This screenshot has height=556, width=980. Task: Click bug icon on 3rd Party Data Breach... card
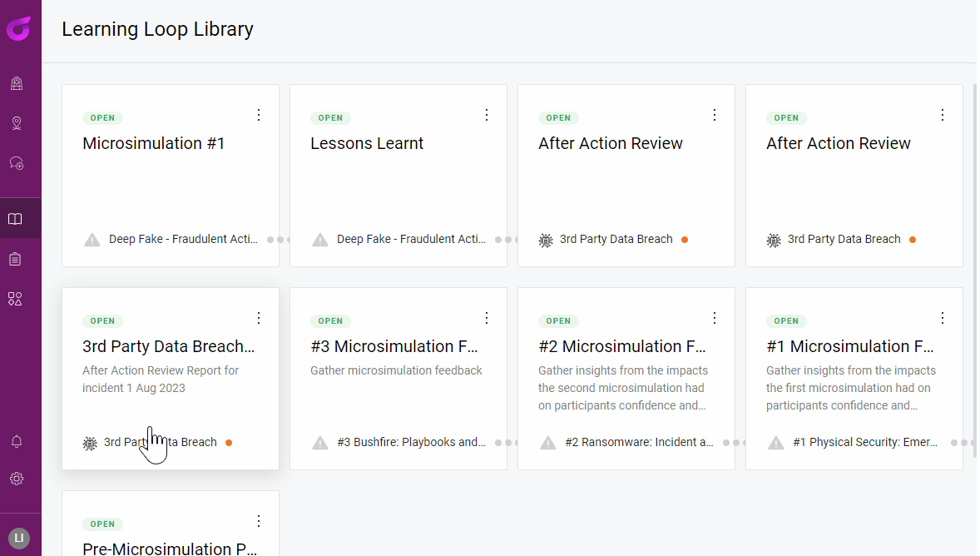pyautogui.click(x=90, y=444)
